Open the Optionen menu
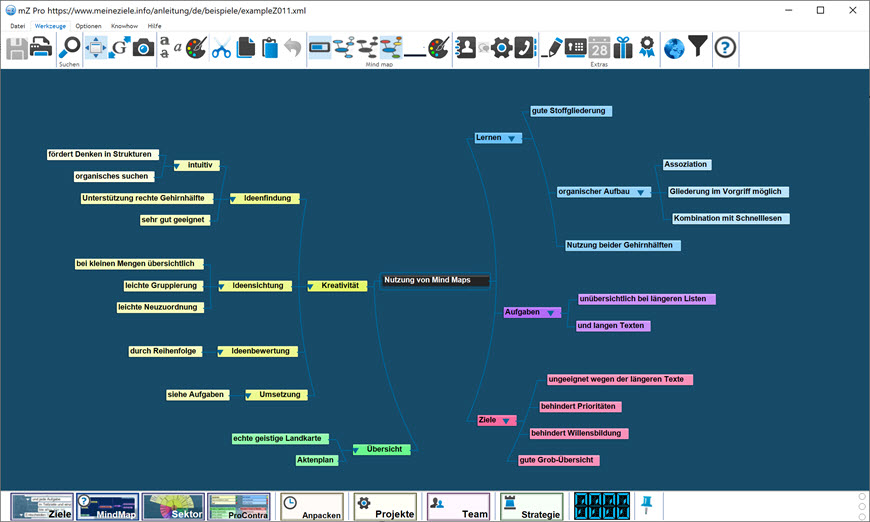The image size is (870, 522). tap(88, 25)
